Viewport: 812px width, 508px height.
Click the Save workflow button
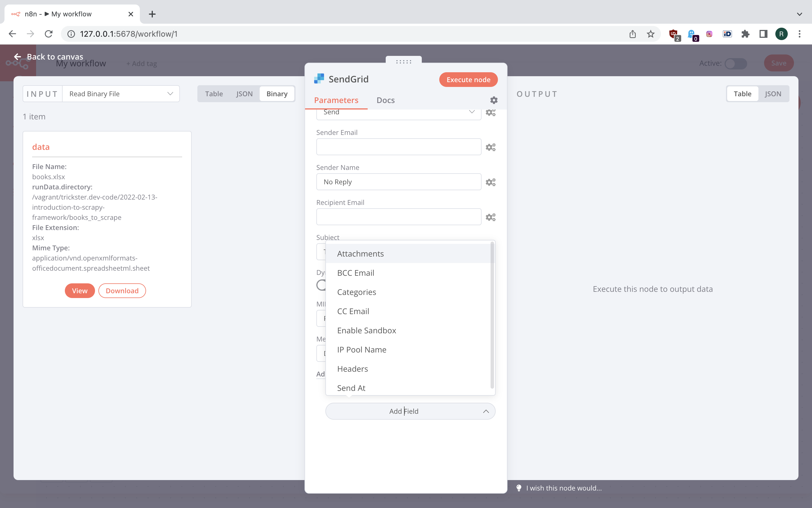tap(778, 63)
